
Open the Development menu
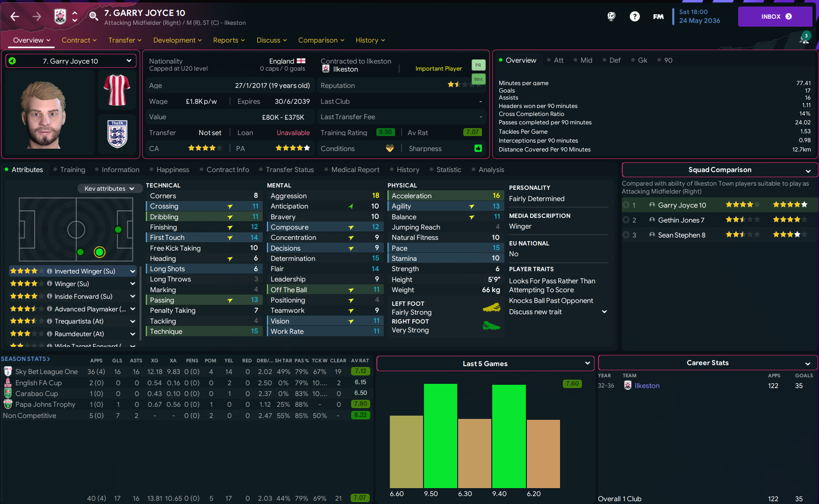(178, 40)
